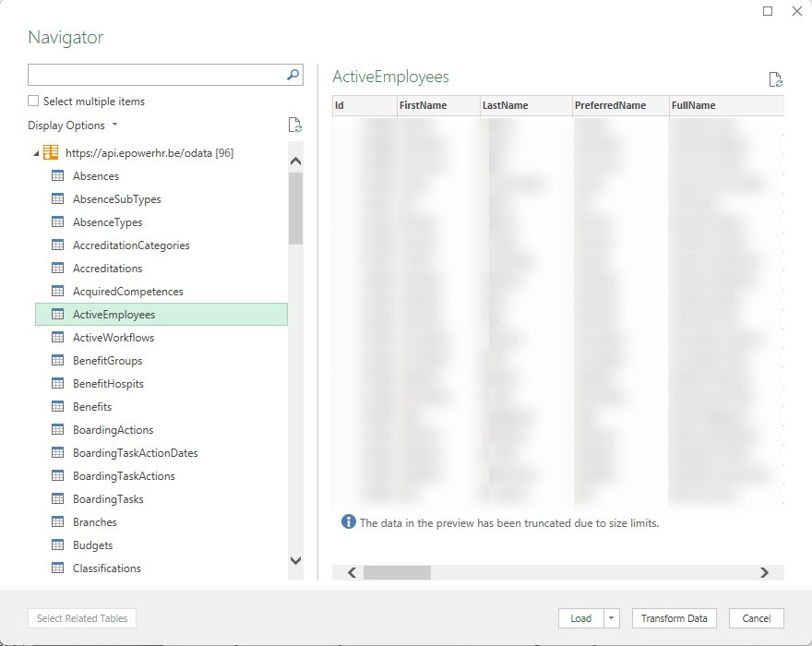The width and height of the screenshot is (812, 646).
Task: Enable Select multiple items checkbox
Action: coord(33,101)
